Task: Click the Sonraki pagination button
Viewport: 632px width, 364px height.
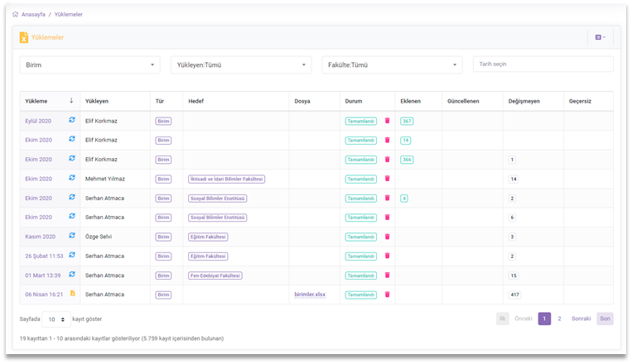Action: point(581,318)
